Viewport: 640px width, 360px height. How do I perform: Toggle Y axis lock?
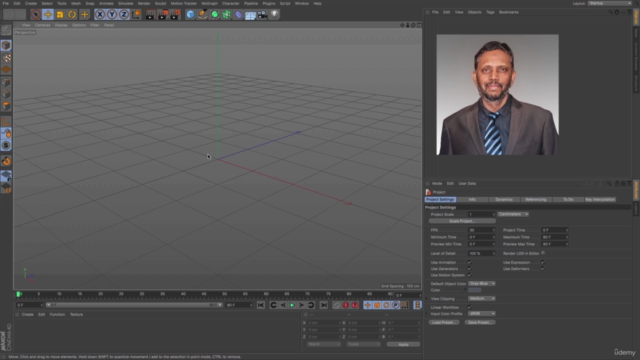coord(111,15)
